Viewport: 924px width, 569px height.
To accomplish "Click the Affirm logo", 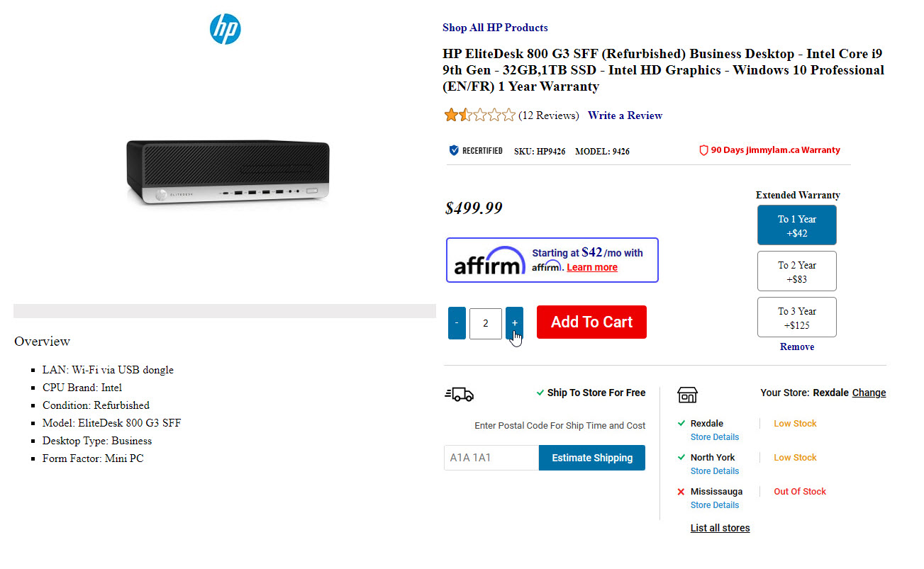I will coord(489,260).
